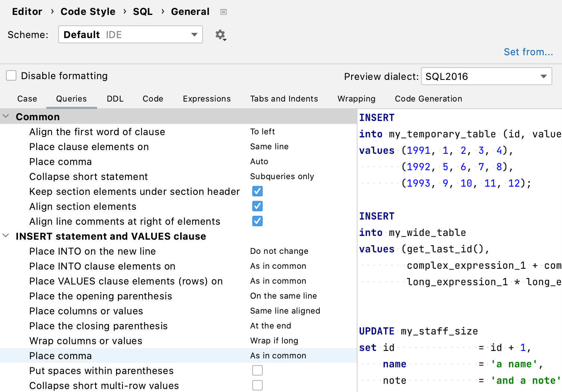Open the Scheme dropdown showing Default IDE
The width and height of the screenshot is (562, 392).
pyautogui.click(x=130, y=34)
